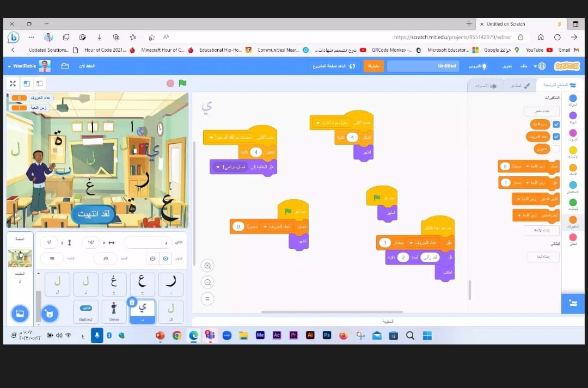This screenshot has height=388, width=588.
Task: Select the Sensing block category
Action: point(573,187)
